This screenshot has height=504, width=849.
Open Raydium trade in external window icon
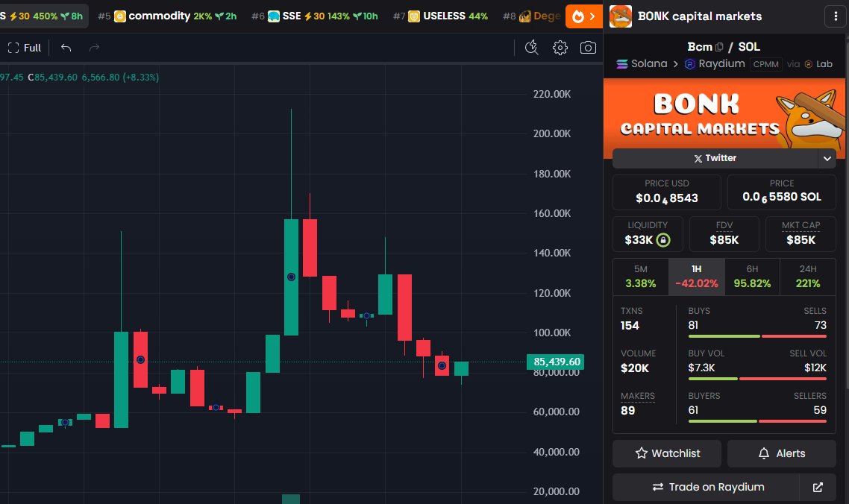pos(818,487)
